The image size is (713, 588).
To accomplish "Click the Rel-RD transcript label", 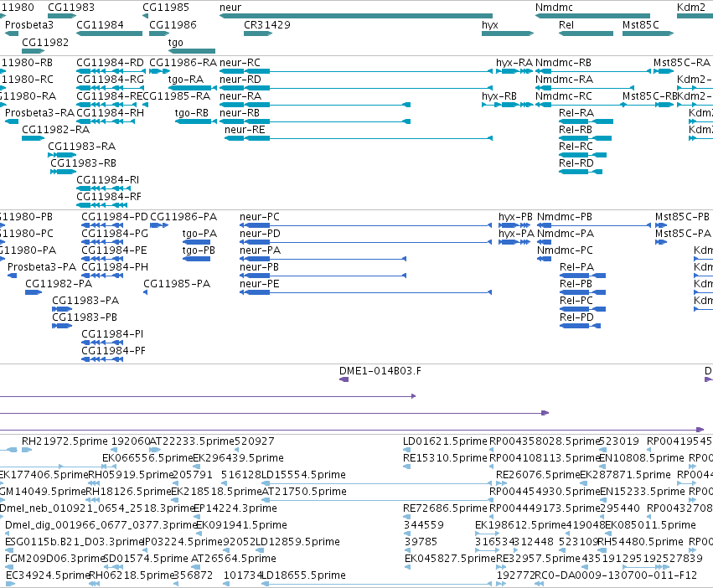I will 576,162.
